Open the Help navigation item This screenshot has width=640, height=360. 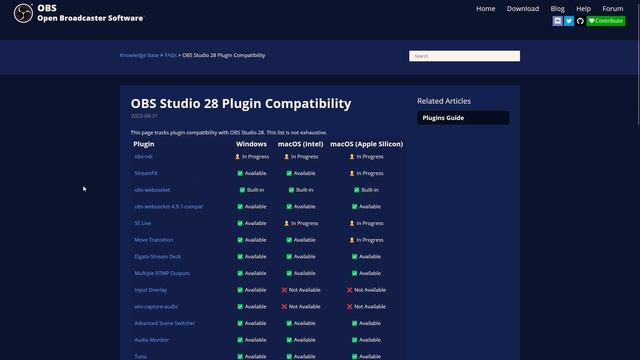(x=583, y=9)
